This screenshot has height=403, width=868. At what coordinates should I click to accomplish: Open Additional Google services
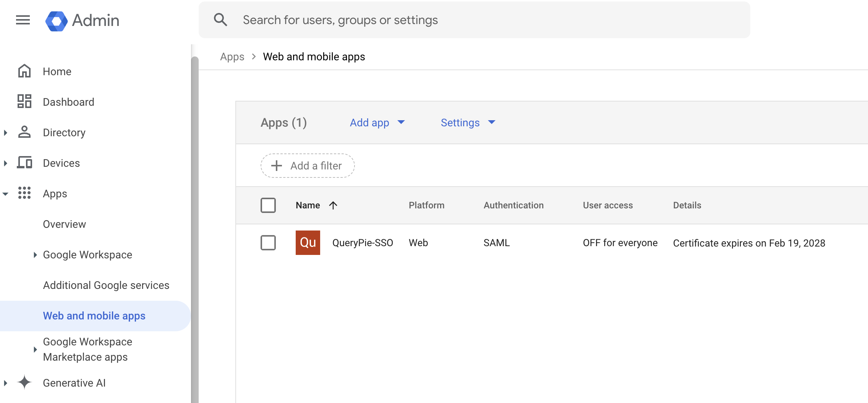[x=106, y=285]
